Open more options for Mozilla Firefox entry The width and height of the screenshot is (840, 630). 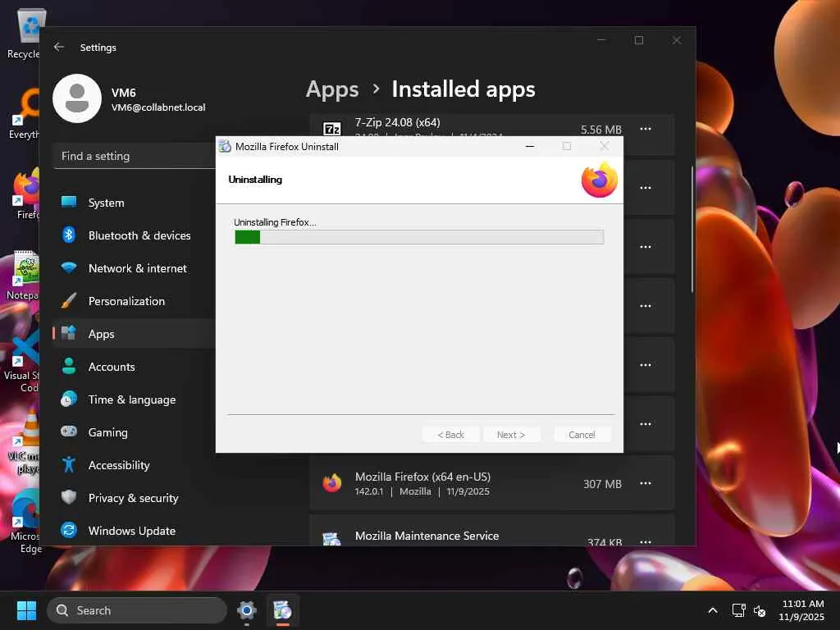click(x=646, y=483)
